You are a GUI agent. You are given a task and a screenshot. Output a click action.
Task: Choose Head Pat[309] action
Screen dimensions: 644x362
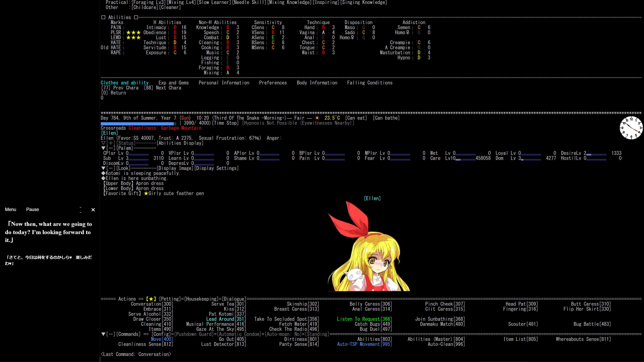coord(522,304)
